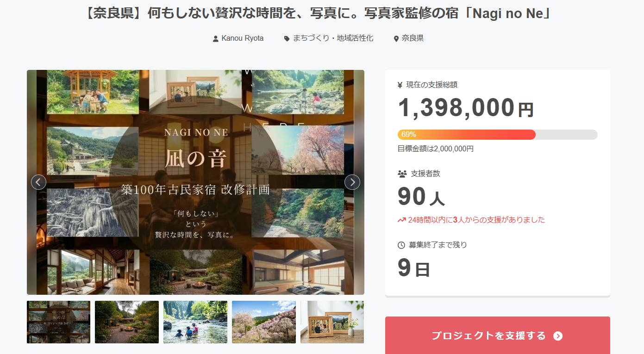
Task: Open Kanou Ryota's profile link
Action: [243, 38]
